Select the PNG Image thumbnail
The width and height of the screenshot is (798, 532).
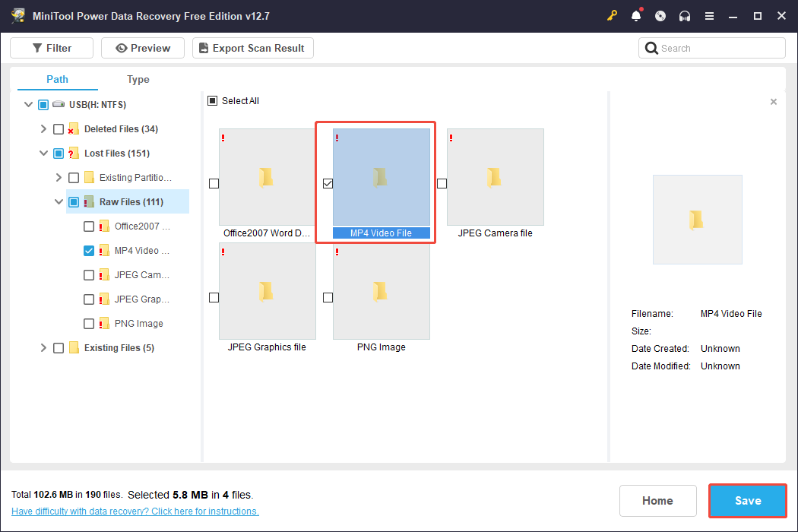pos(382,290)
